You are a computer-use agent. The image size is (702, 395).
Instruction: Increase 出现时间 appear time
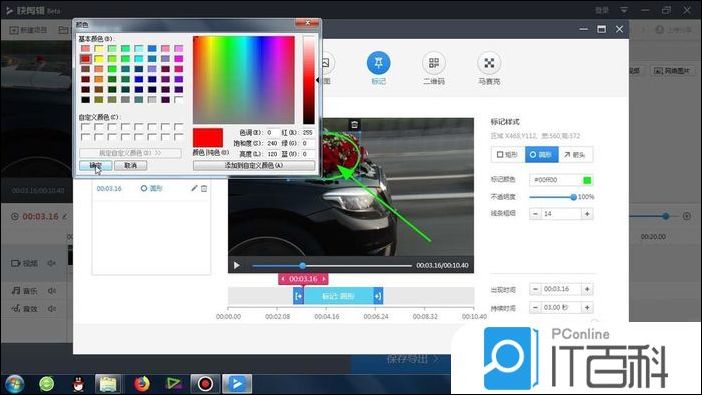[x=587, y=289]
